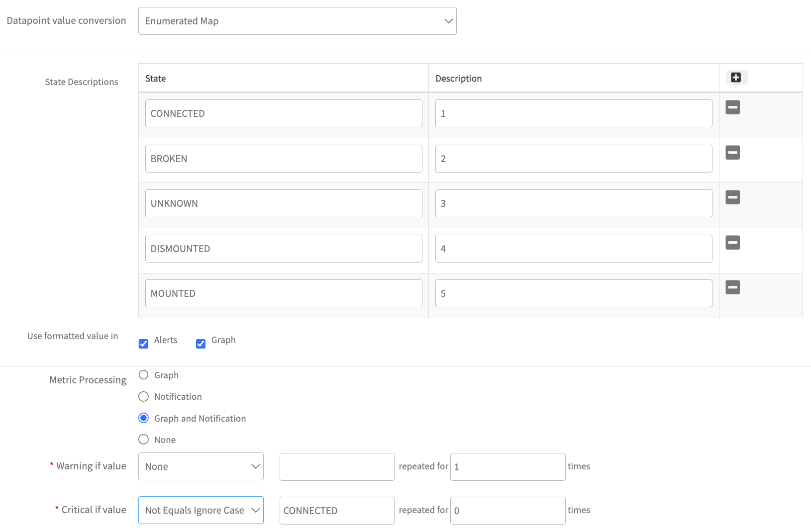Remove the CONNECTED state row
Image resolution: width=811 pixels, height=532 pixels.
pos(732,107)
